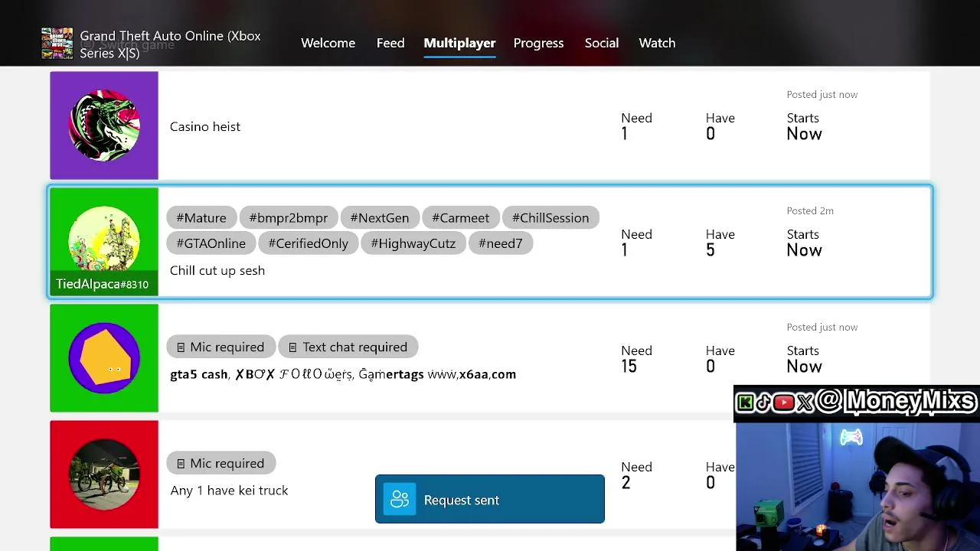980x551 pixels.
Task: Select the #NextGen tag
Action: (x=380, y=218)
